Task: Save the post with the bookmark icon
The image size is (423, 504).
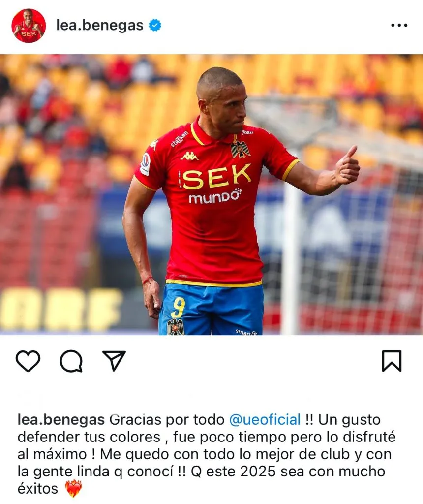Action: (x=392, y=361)
